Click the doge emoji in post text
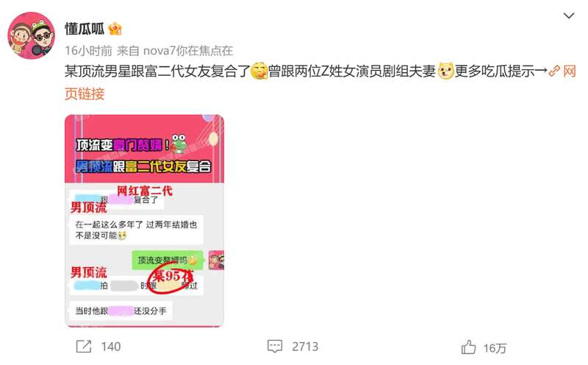 click(x=445, y=71)
